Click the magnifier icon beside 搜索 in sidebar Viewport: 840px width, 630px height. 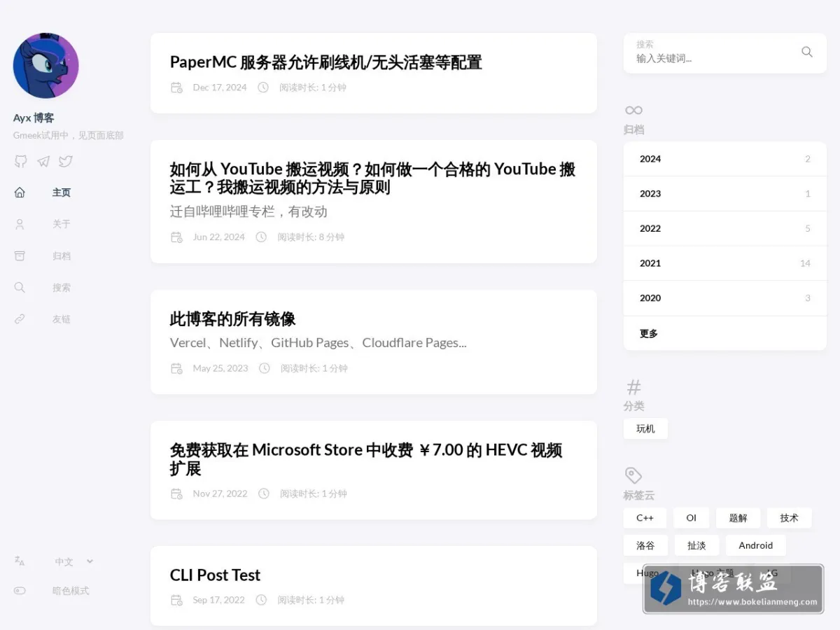[20, 288]
